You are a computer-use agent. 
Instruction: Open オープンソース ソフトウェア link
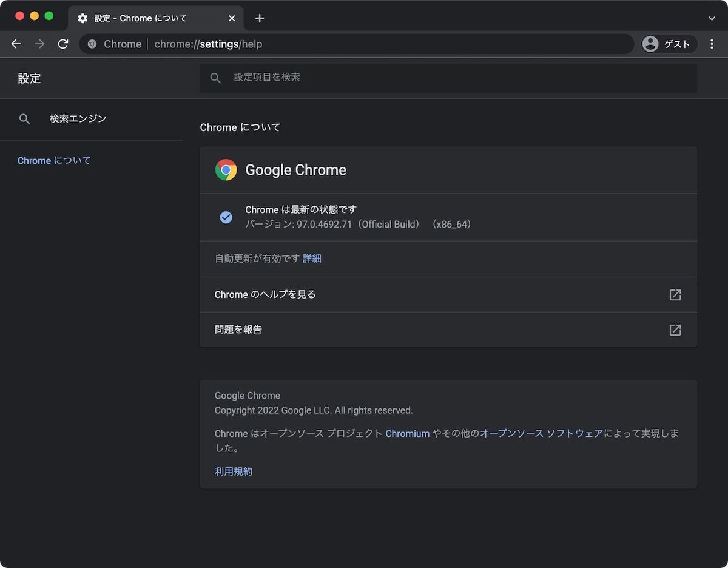tap(542, 434)
